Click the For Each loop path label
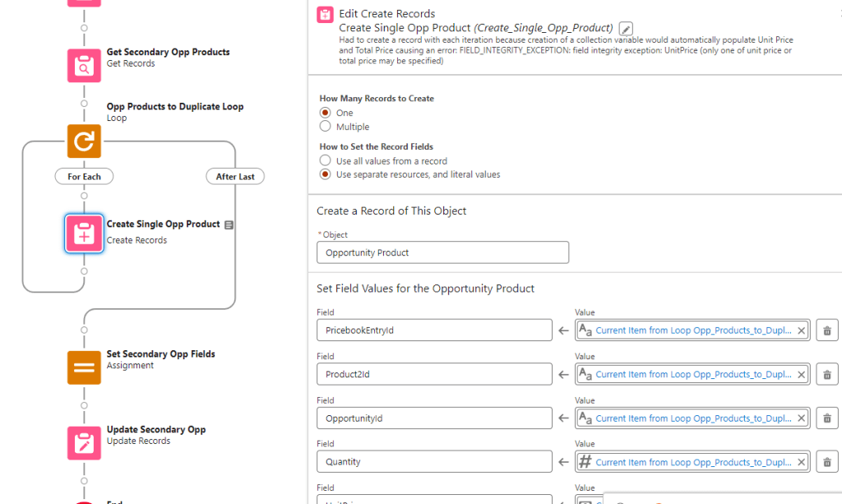Image resolution: width=842 pixels, height=504 pixels. click(84, 177)
